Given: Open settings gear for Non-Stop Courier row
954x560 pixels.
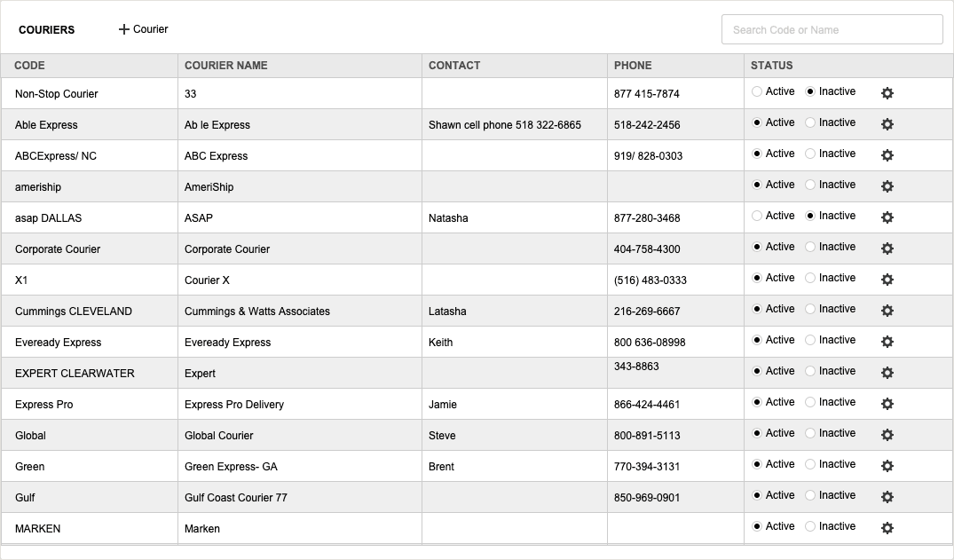Looking at the screenshot, I should 887,93.
